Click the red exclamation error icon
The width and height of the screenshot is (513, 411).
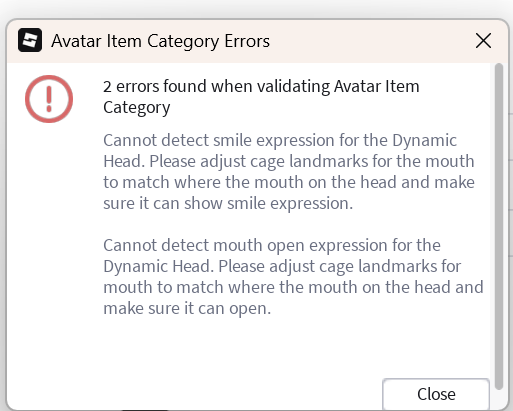tap(49, 99)
